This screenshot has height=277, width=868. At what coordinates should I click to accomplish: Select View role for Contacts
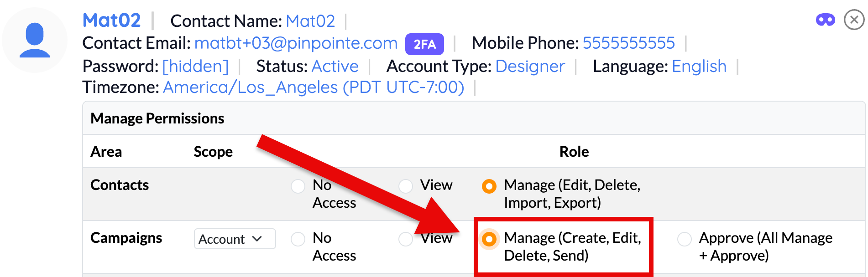click(406, 186)
